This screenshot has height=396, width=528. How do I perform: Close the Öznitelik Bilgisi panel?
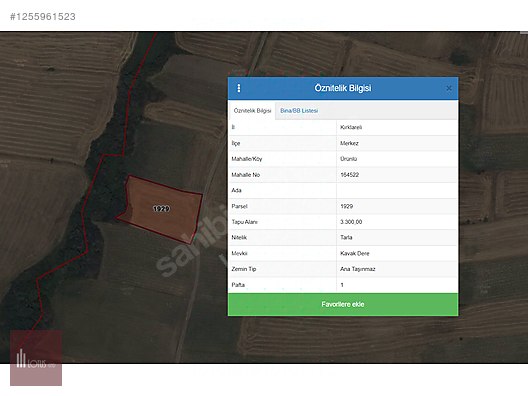(449, 88)
